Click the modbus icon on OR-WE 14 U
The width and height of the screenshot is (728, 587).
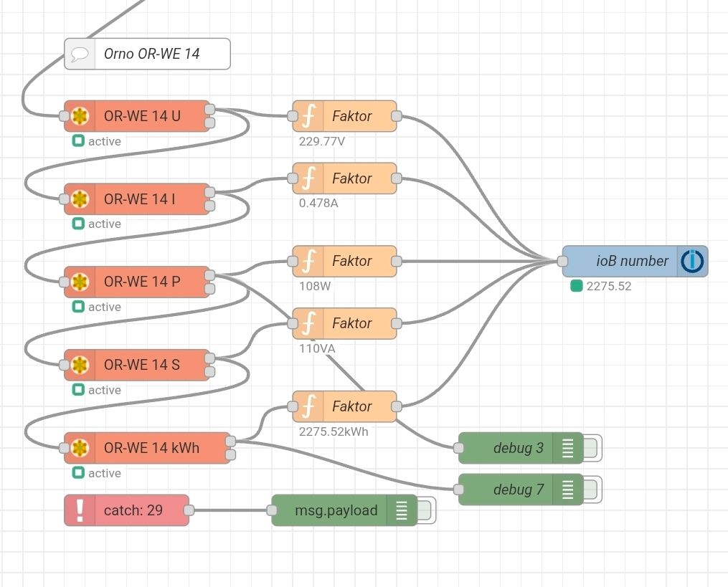click(80, 116)
